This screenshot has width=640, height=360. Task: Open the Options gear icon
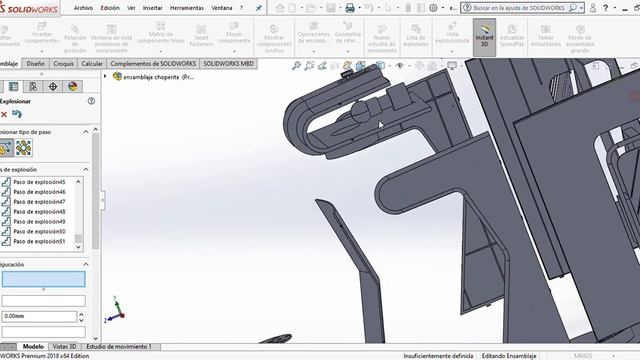click(433, 8)
